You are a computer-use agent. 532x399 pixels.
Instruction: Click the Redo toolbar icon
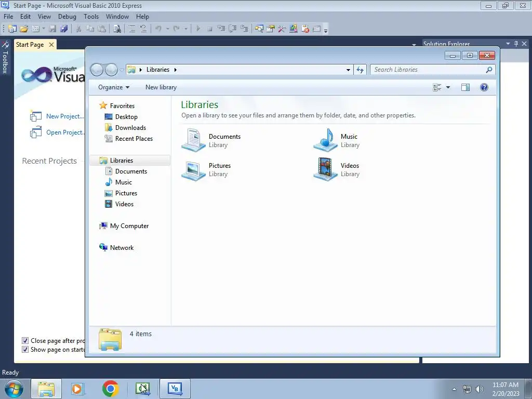[177, 29]
